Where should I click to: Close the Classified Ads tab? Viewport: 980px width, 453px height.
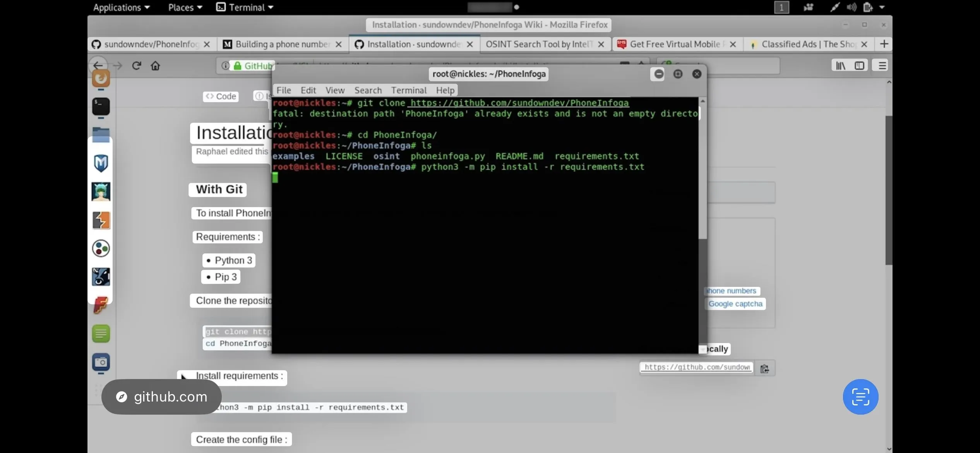[864, 44]
